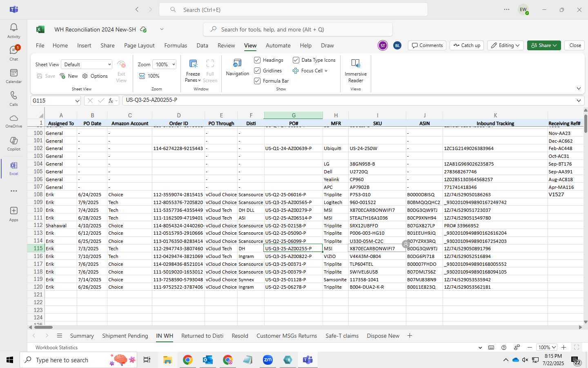Toggle the Formula Bar checkbox
588x368 pixels.
(x=257, y=81)
